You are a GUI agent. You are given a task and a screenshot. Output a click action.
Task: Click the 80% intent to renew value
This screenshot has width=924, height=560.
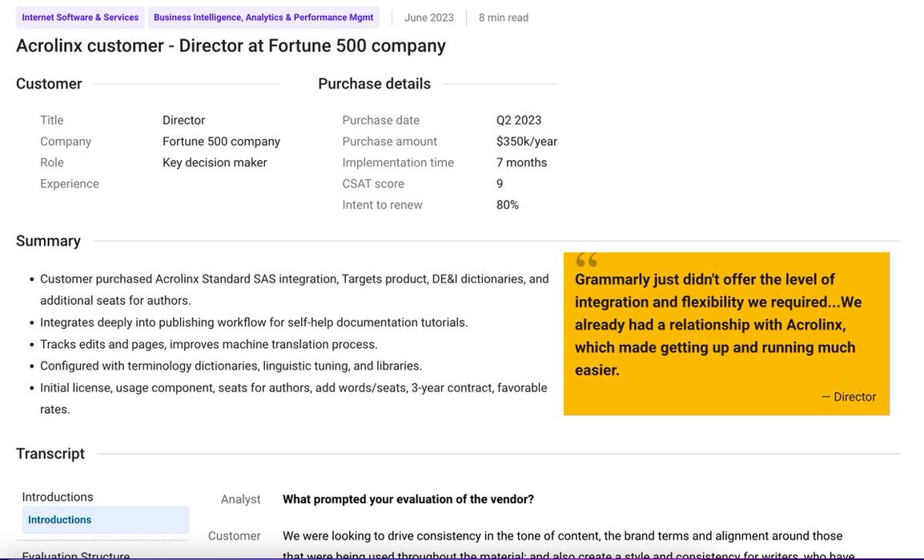(x=508, y=205)
